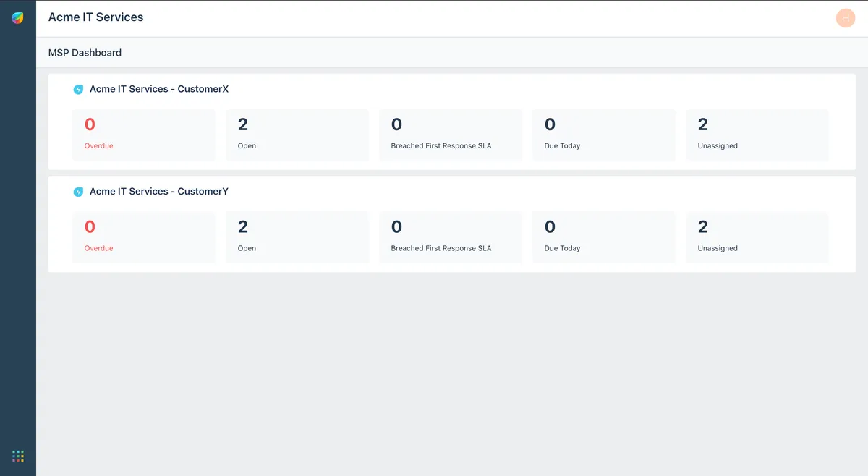Open Acme IT Services - CustomerY account
This screenshot has width=868, height=476.
pos(159,192)
